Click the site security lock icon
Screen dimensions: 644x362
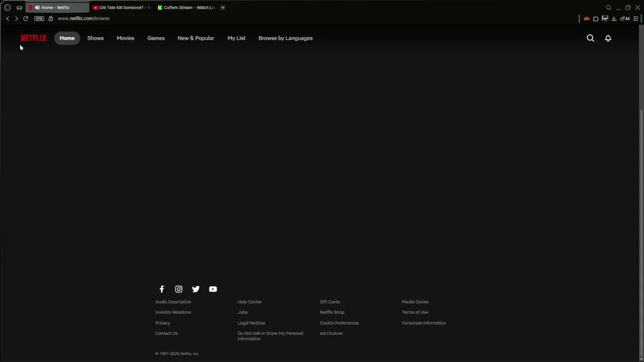tap(51, 19)
